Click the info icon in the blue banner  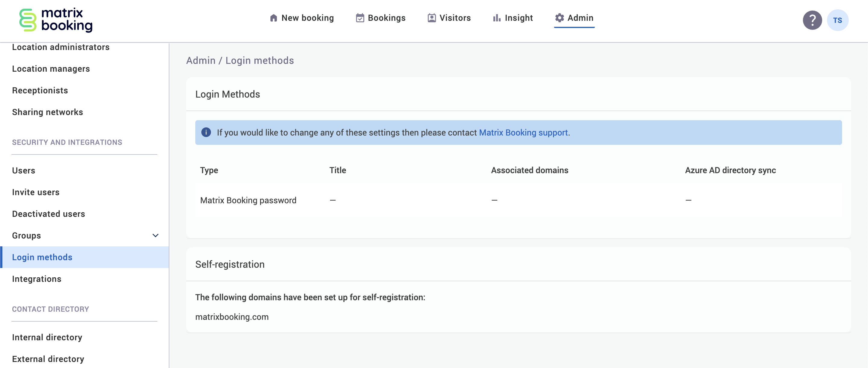coord(206,132)
